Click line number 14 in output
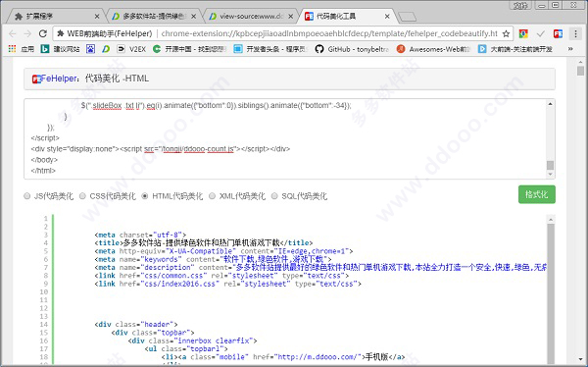The height and width of the screenshot is (367, 588). (44, 324)
